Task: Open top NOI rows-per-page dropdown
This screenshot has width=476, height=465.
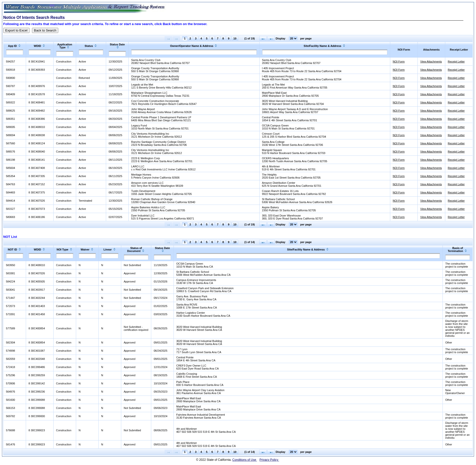Action: coord(293,39)
